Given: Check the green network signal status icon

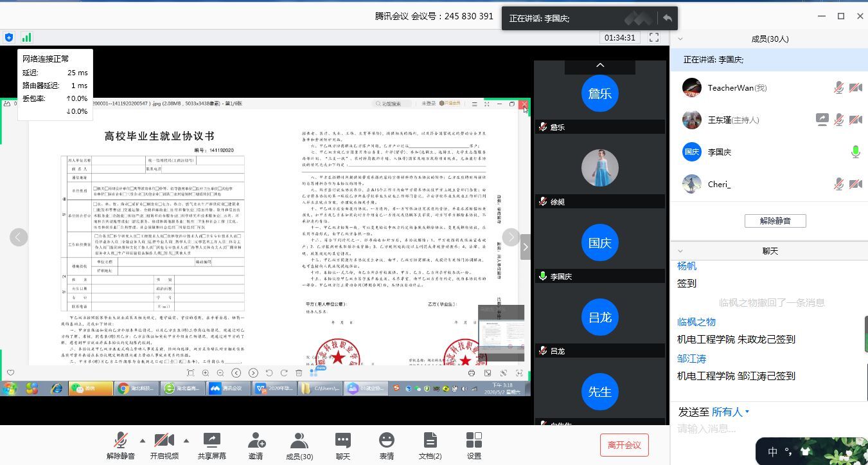Looking at the screenshot, I should point(26,37).
